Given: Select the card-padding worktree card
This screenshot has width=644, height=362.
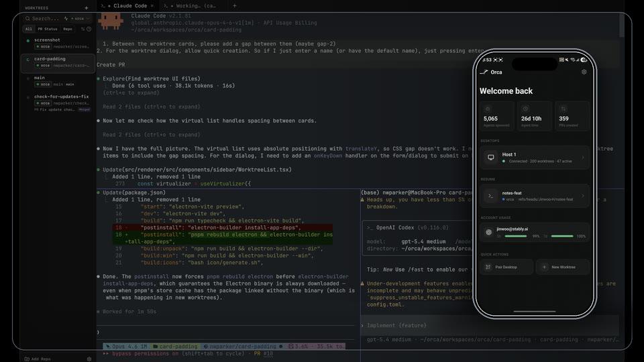Looking at the screenshot, I should [58, 63].
